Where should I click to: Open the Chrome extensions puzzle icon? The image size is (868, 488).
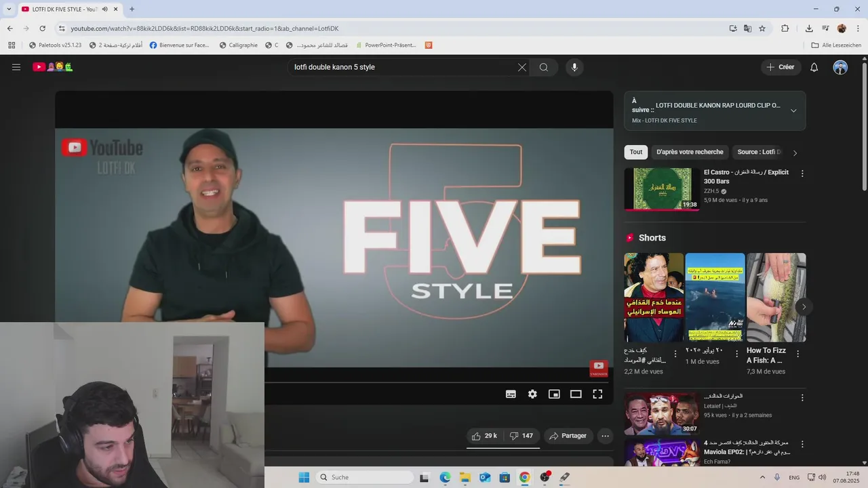(785, 28)
